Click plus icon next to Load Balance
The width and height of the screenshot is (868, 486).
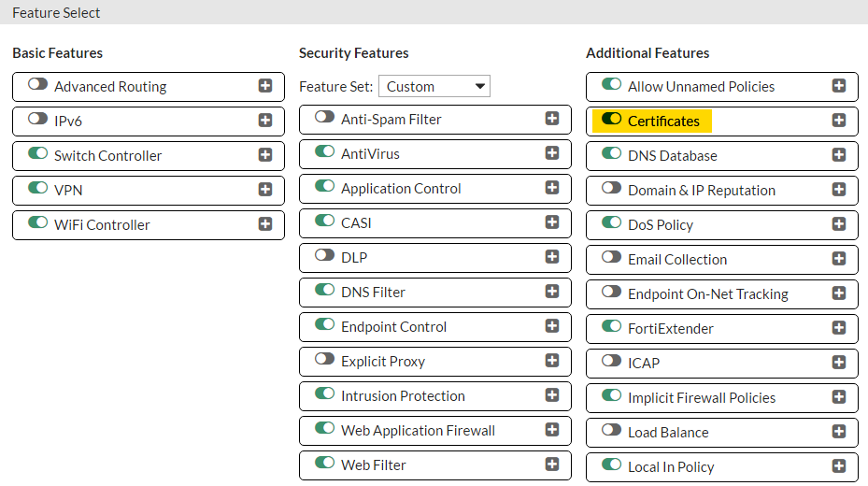coord(839,432)
